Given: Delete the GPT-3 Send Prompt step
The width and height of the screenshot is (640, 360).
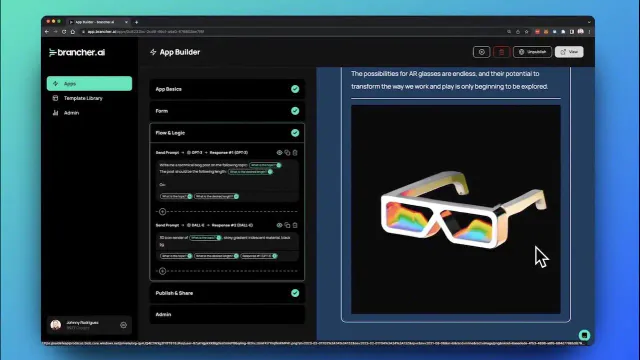Looking at the screenshot, I should 295,153.
